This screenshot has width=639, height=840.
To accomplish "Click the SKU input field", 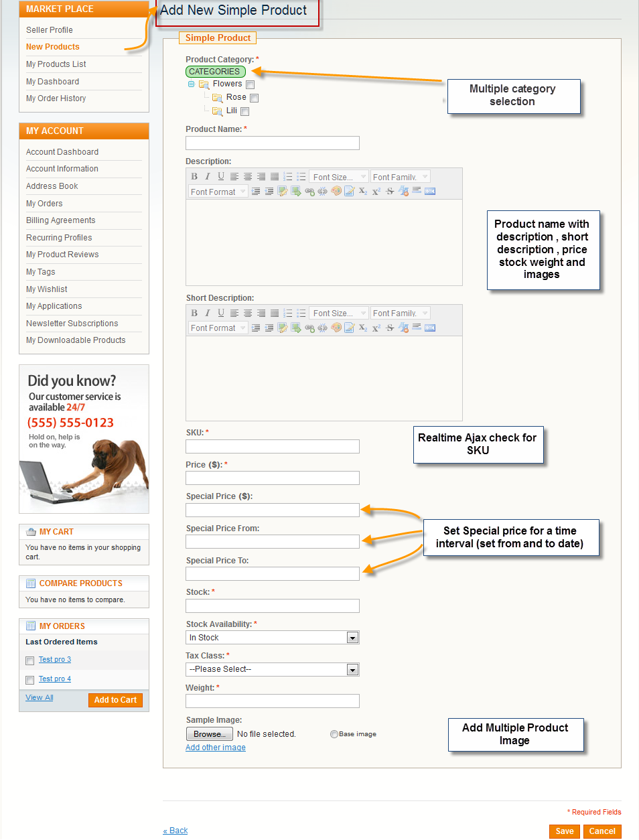I will point(273,446).
